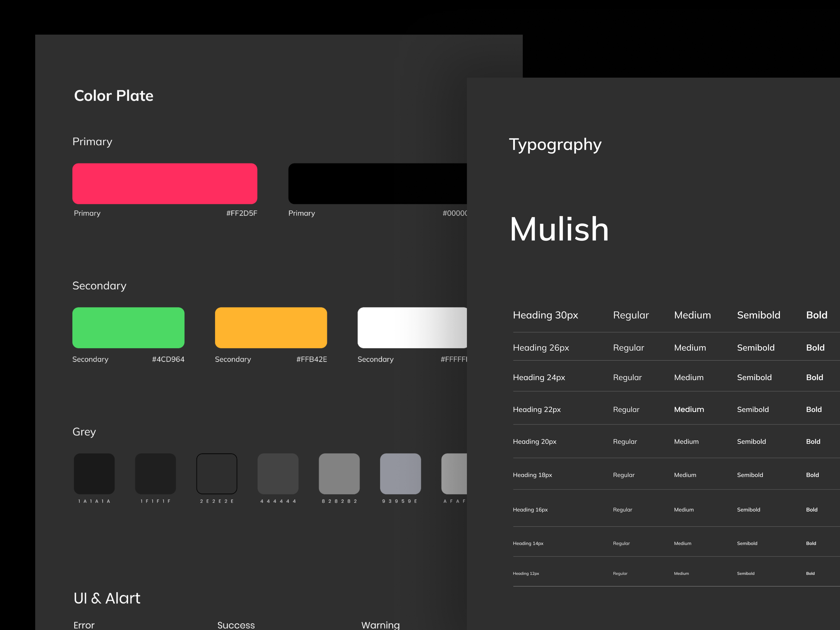The height and width of the screenshot is (630, 840).
Task: Click the pink #FF2D5F primary swatch
Action: pyautogui.click(x=165, y=183)
